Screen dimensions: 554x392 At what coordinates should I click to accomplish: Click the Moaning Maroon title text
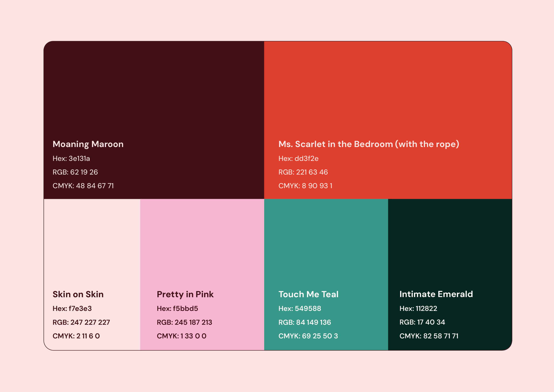(x=88, y=144)
